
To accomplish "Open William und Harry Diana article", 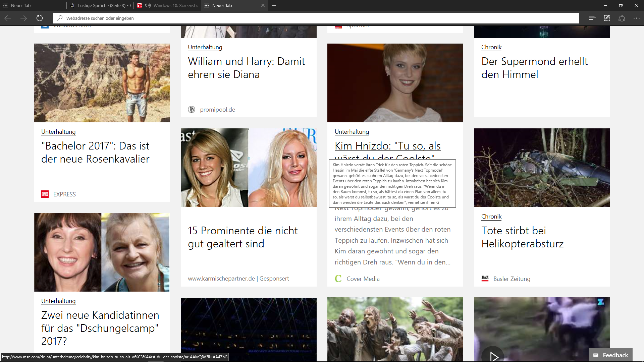I will (x=247, y=68).
